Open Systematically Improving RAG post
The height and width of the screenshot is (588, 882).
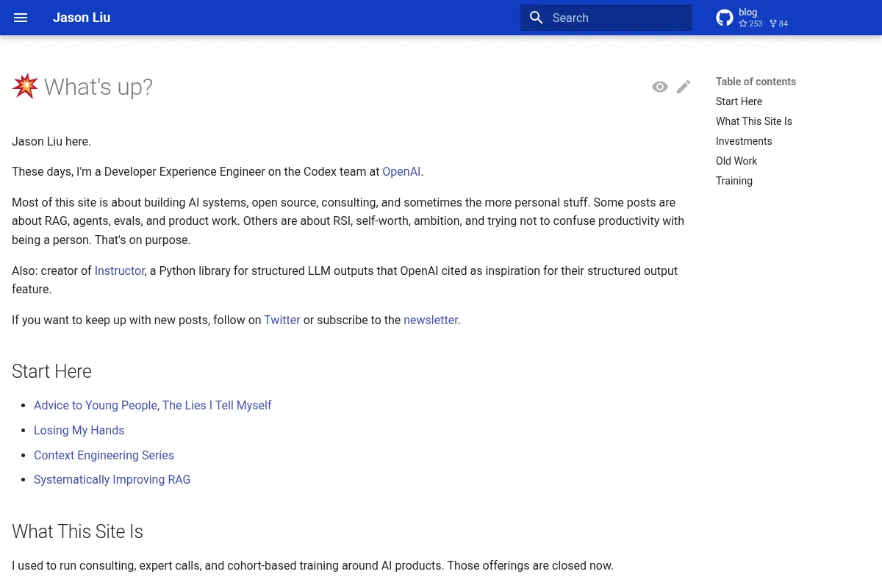tap(112, 479)
